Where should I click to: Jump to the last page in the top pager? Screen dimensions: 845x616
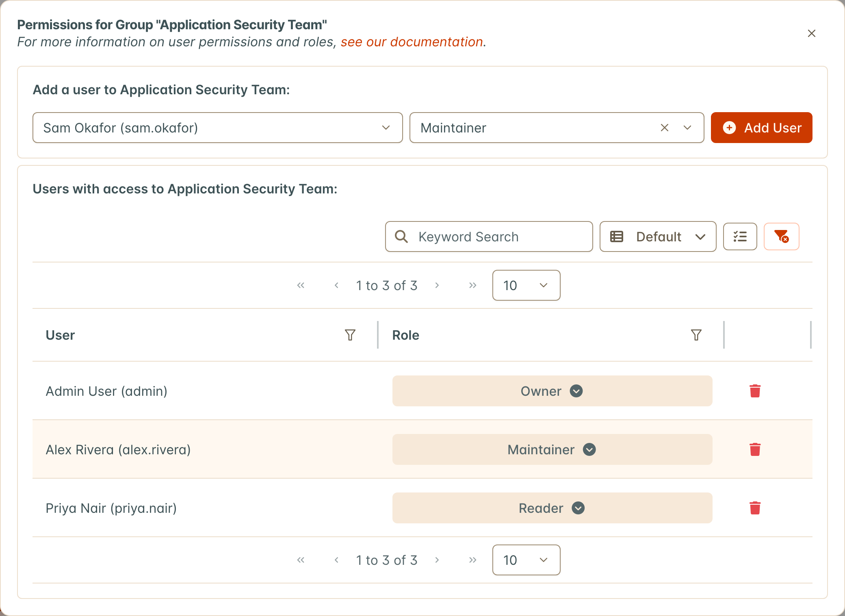472,285
